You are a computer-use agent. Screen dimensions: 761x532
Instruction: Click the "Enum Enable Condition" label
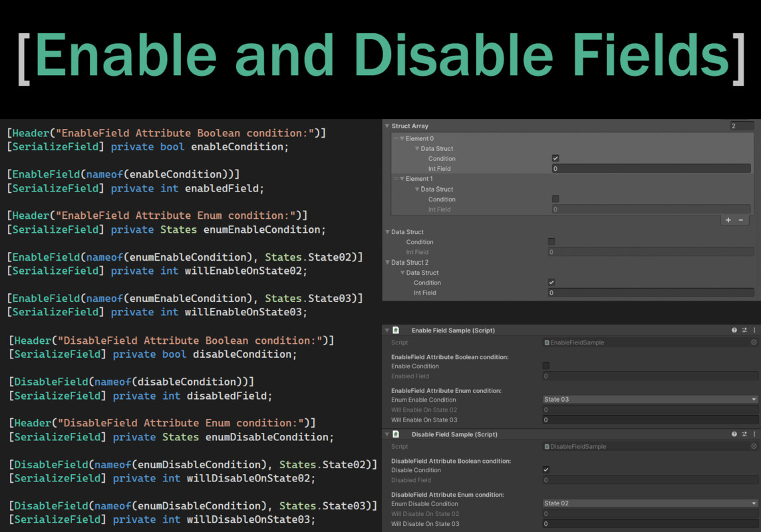[x=424, y=400]
